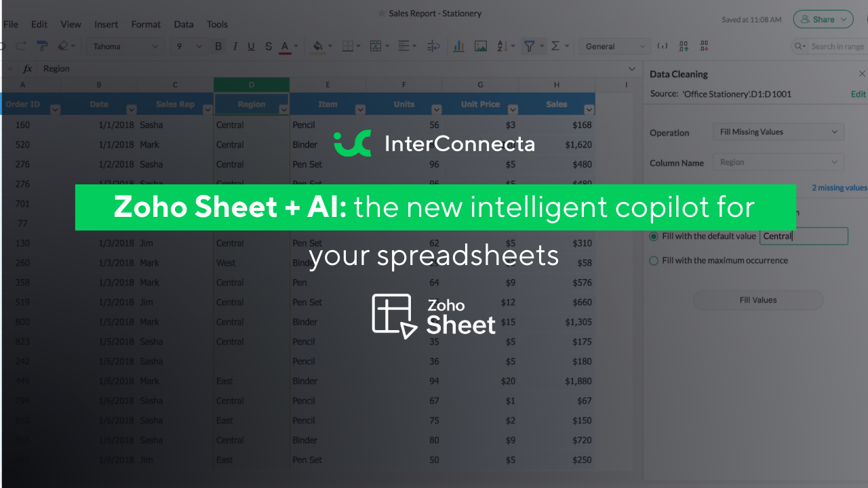Click the Fill Values button
Screen dimensions: 868x488
[x=758, y=300]
